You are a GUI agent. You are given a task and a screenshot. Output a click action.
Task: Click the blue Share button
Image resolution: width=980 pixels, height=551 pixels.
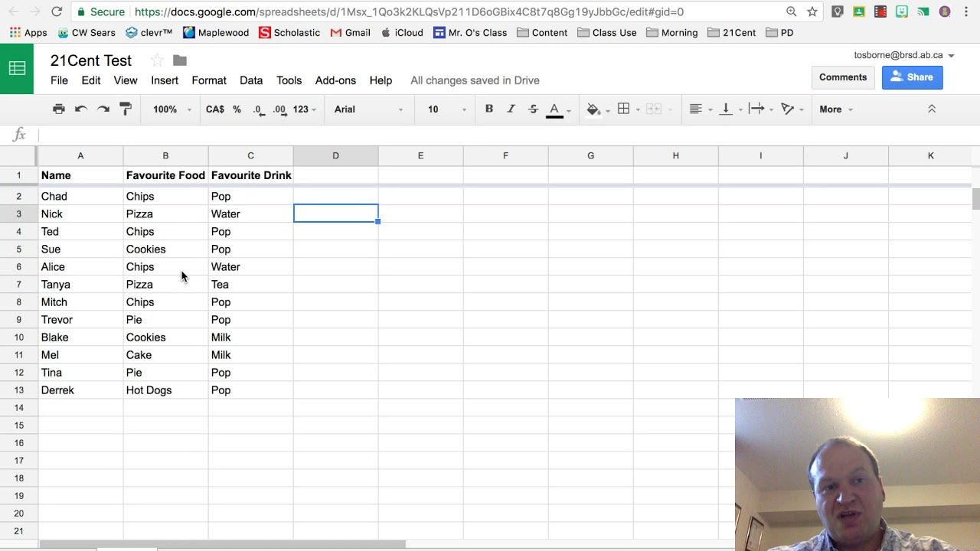click(x=913, y=77)
